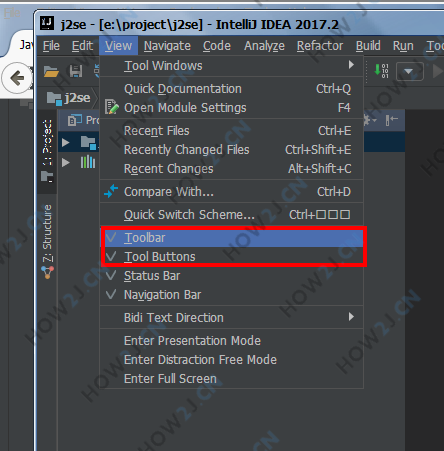Open the Navigate menu

click(167, 46)
